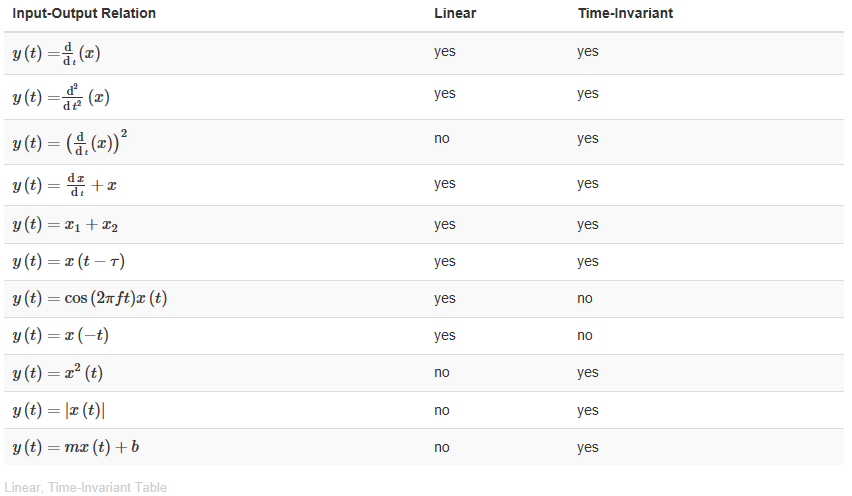Click the first derivative equation y(t)=d/dt(x)

tap(56, 53)
